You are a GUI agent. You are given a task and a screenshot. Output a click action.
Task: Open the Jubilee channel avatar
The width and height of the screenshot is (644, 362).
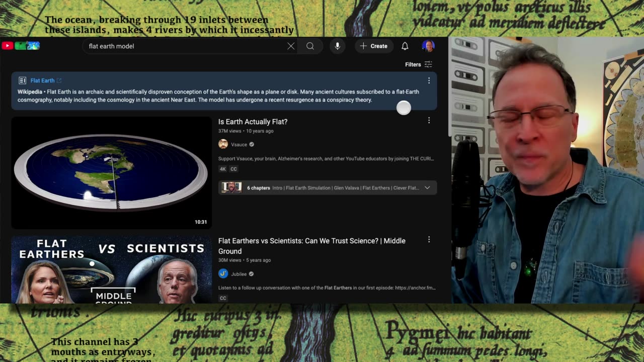point(223,274)
